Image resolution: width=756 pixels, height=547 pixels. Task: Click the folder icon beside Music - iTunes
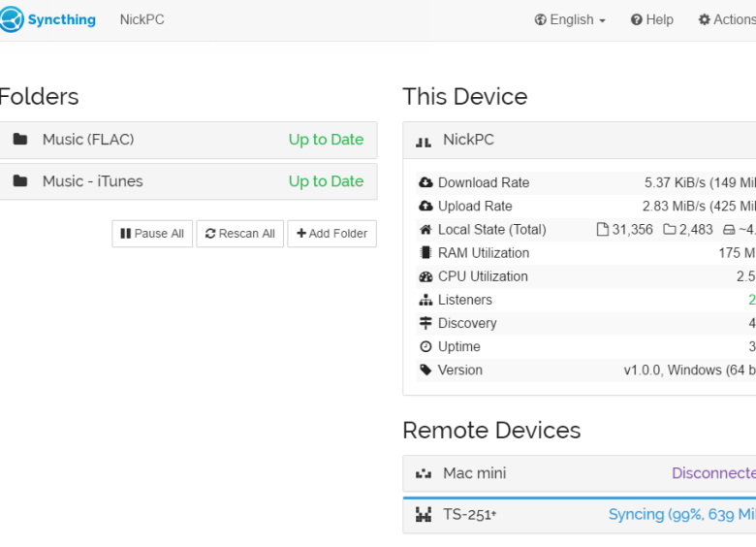[x=20, y=181]
